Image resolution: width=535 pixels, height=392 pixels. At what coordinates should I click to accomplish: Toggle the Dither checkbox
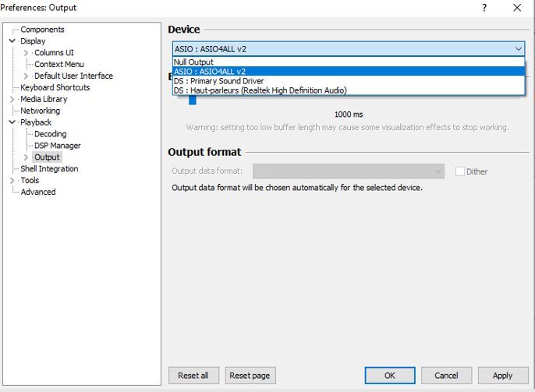pyautogui.click(x=460, y=171)
